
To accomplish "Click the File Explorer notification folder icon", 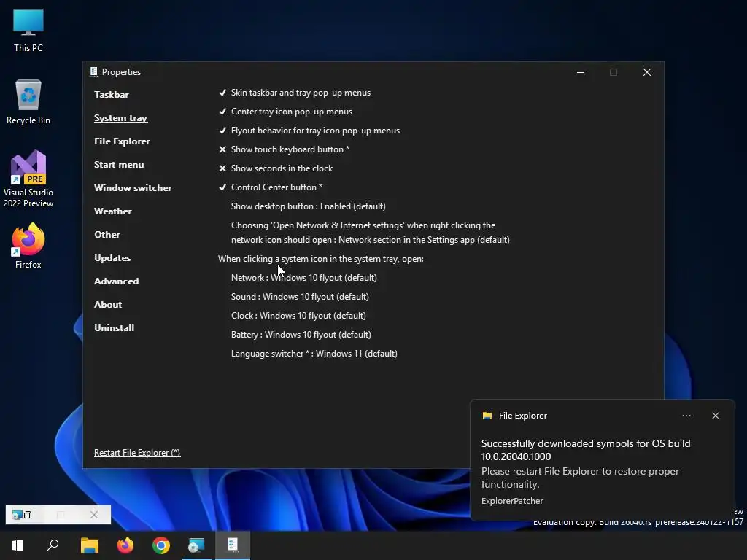I will (x=487, y=416).
